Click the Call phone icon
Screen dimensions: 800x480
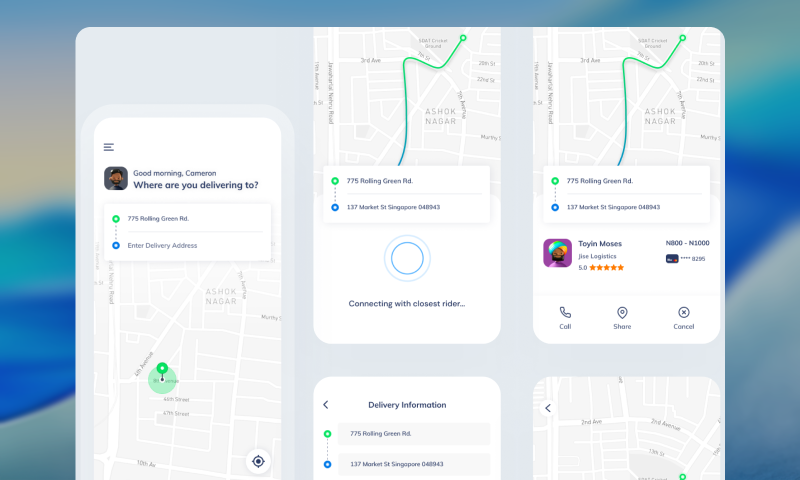(565, 313)
